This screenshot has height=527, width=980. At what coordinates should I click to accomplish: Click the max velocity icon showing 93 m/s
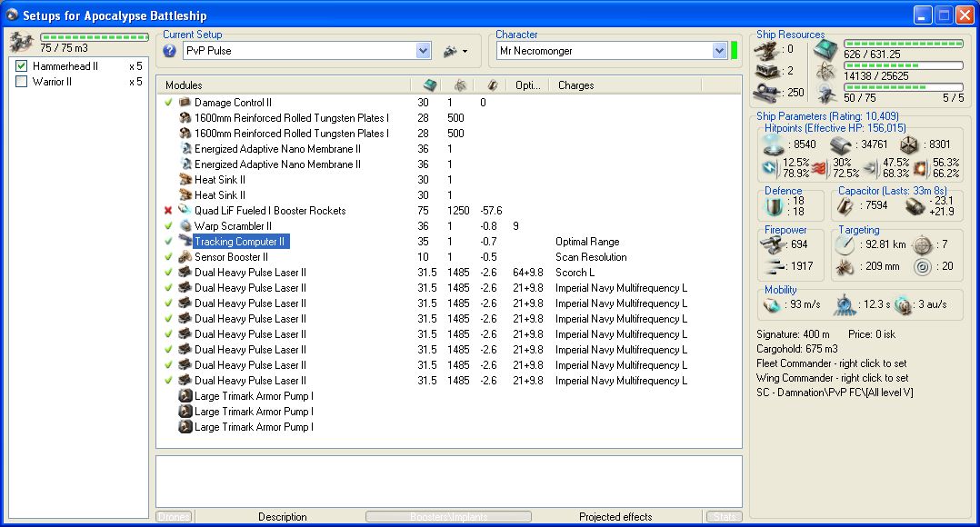(x=773, y=304)
